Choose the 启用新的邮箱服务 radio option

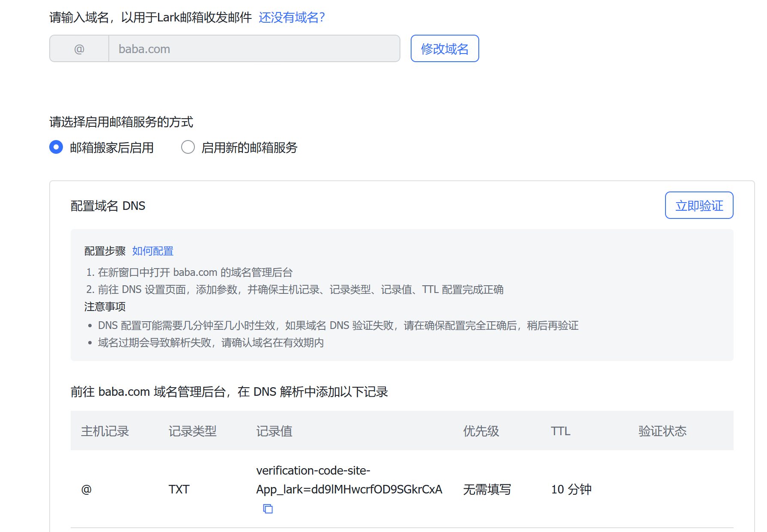(x=188, y=147)
